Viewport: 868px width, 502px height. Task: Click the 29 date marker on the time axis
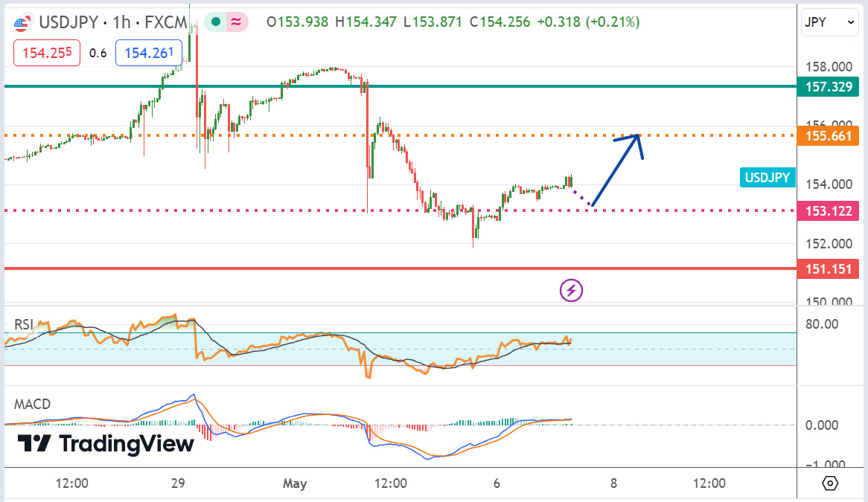tap(177, 483)
